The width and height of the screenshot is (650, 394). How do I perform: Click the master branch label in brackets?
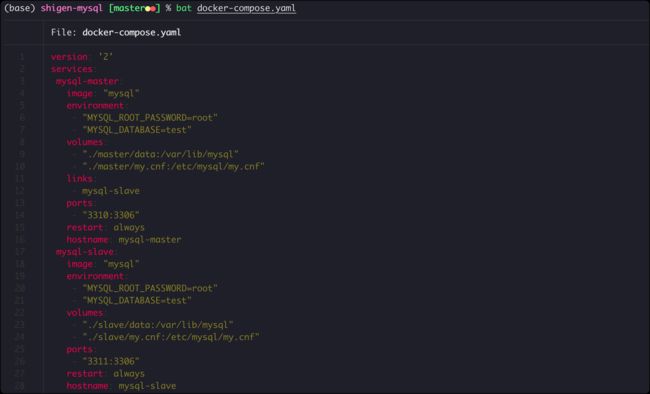129,8
